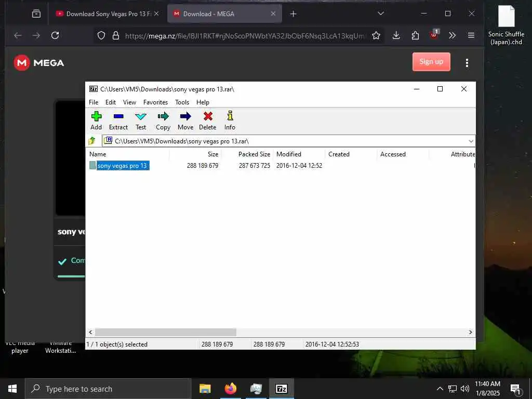This screenshot has width=532, height=399.
Task: Open the Firefox list all tabs dropdown
Action: pos(381,14)
